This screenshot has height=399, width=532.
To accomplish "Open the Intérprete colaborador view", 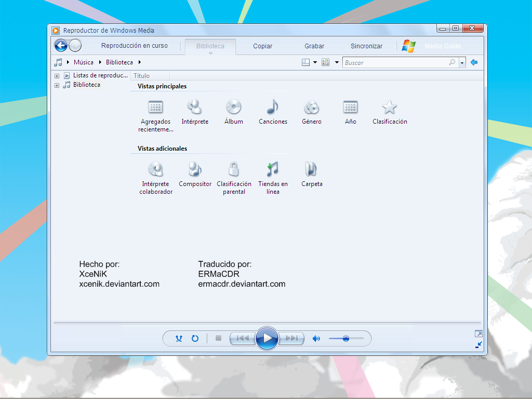I will 156,178.
